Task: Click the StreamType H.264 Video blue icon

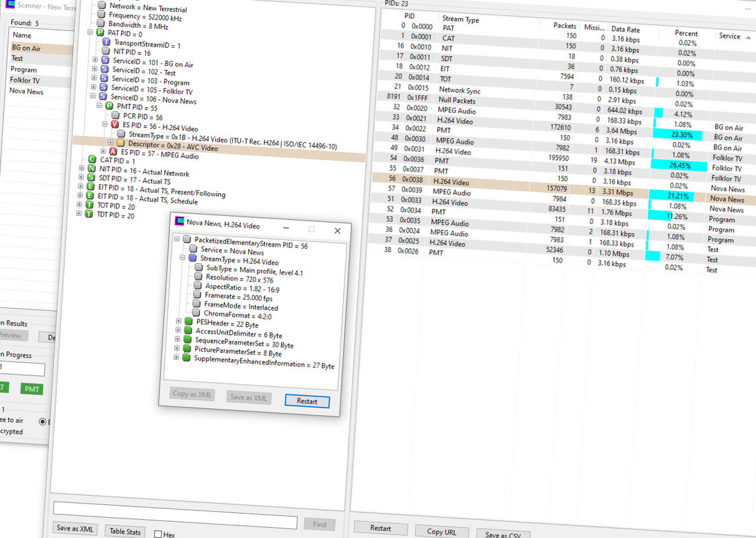Action: coord(193,258)
